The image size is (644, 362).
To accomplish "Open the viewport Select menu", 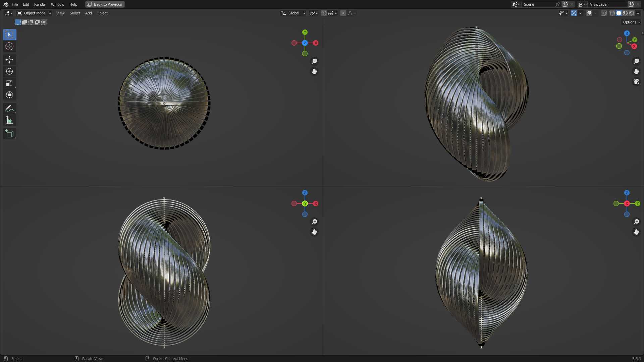I will coord(75,13).
